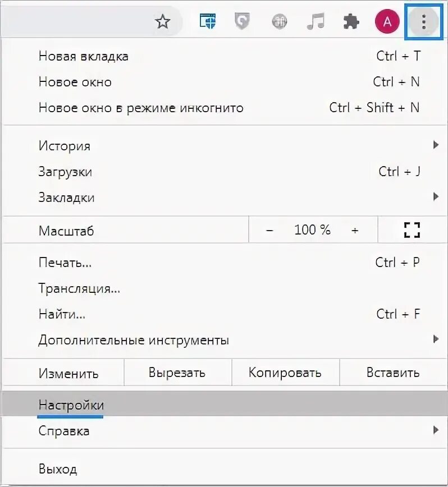Open Загрузки from the menu
This screenshot has height=487, width=448.
tap(65, 172)
